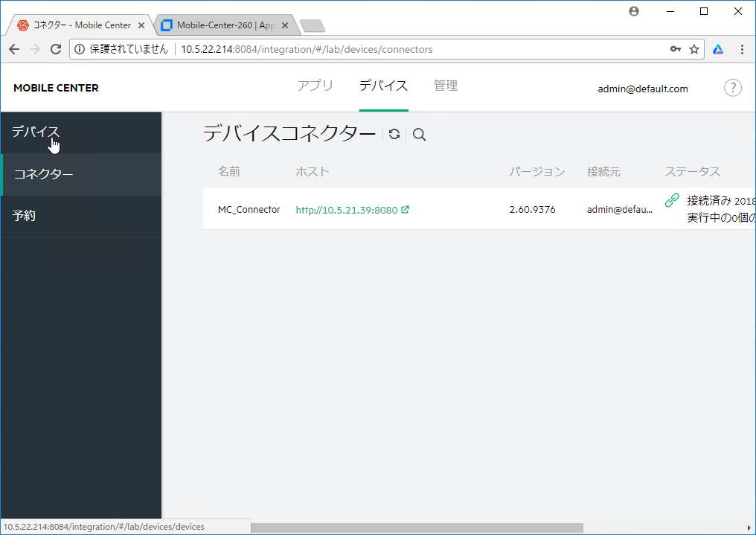
Task: Open admin@default.com user menu
Action: tap(643, 89)
